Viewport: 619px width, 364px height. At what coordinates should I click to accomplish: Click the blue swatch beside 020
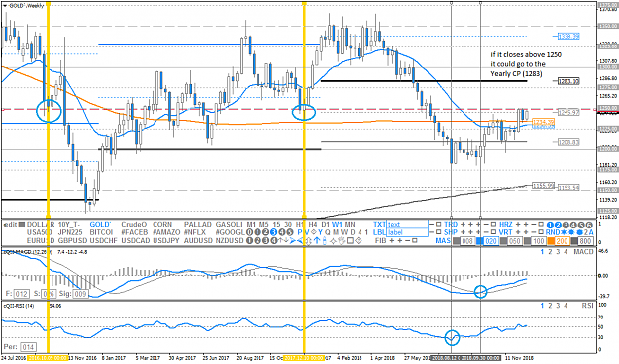coord(479,241)
